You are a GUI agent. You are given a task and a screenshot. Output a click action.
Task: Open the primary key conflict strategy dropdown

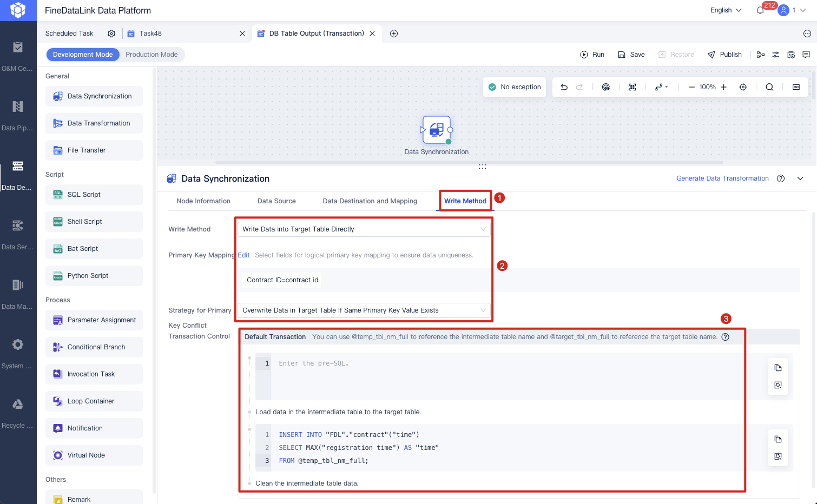364,310
